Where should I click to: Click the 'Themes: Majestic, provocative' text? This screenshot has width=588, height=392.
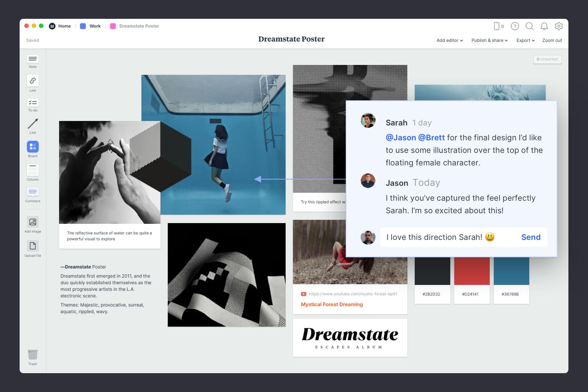pos(102,308)
